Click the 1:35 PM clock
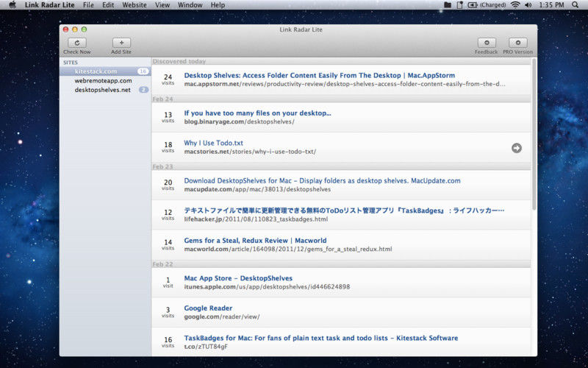 click(x=551, y=5)
